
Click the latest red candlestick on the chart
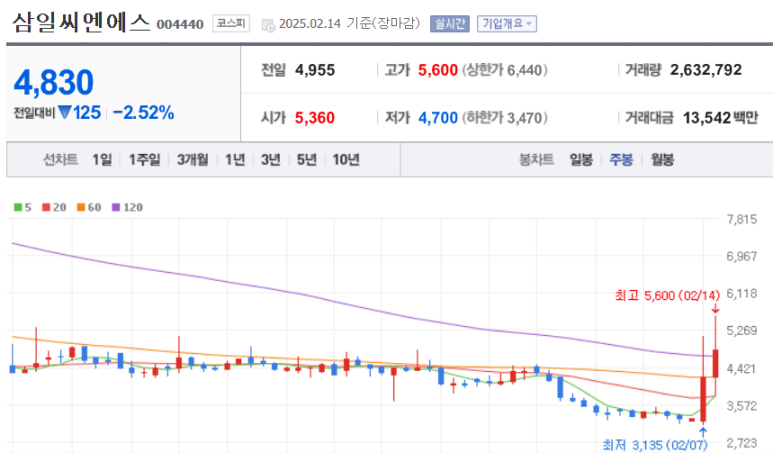click(715, 363)
